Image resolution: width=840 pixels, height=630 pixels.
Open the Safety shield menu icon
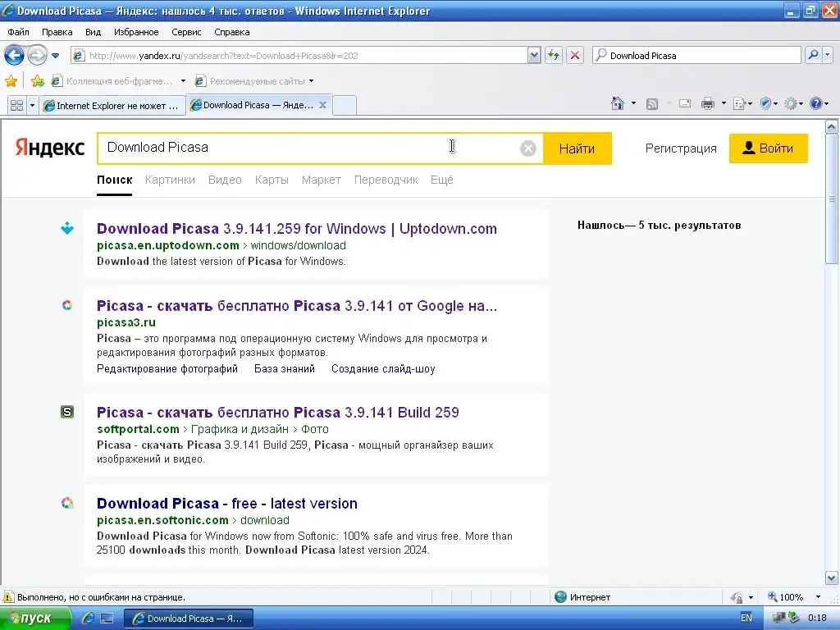point(766,103)
